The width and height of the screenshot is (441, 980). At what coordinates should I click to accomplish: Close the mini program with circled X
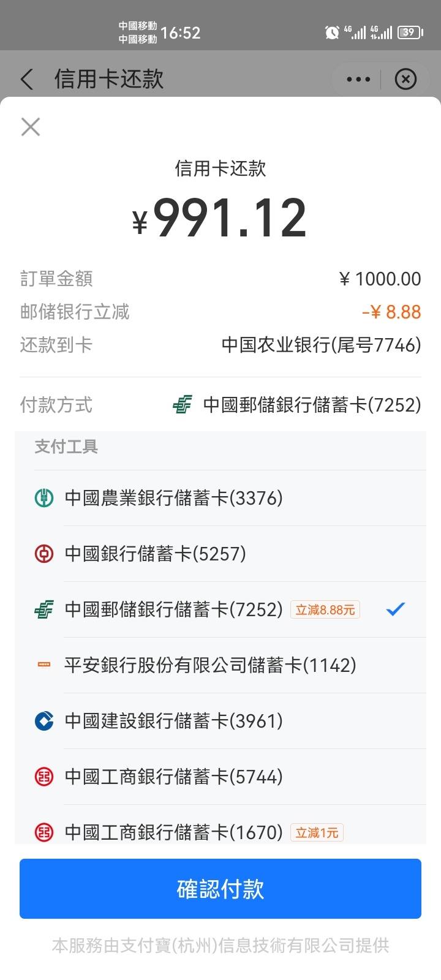(405, 80)
